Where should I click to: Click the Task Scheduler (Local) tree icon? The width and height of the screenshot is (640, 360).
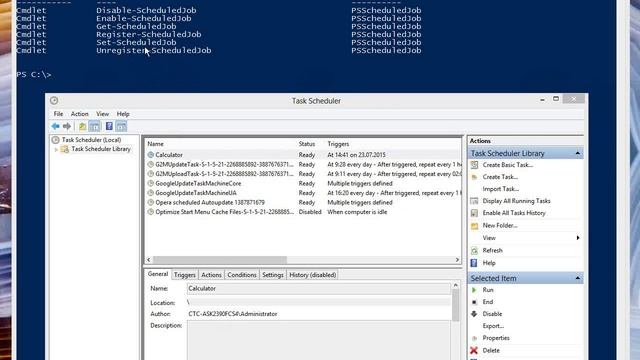pos(56,140)
